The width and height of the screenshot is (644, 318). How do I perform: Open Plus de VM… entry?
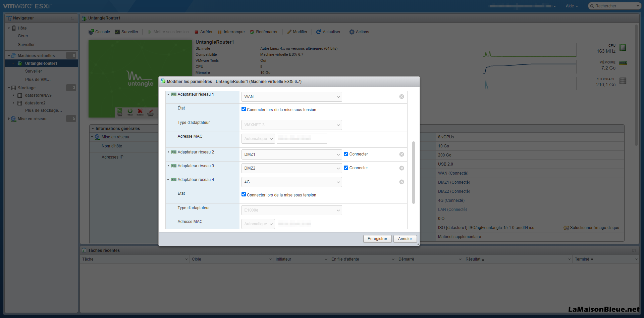pos(38,80)
